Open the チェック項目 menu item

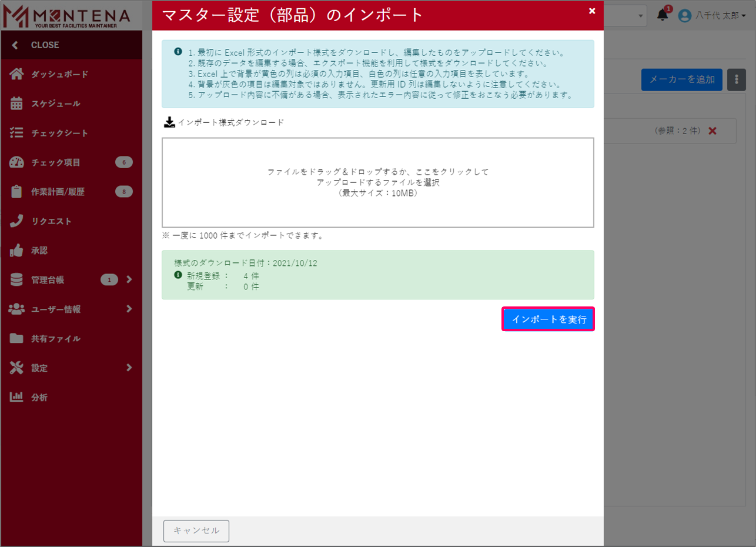56,162
